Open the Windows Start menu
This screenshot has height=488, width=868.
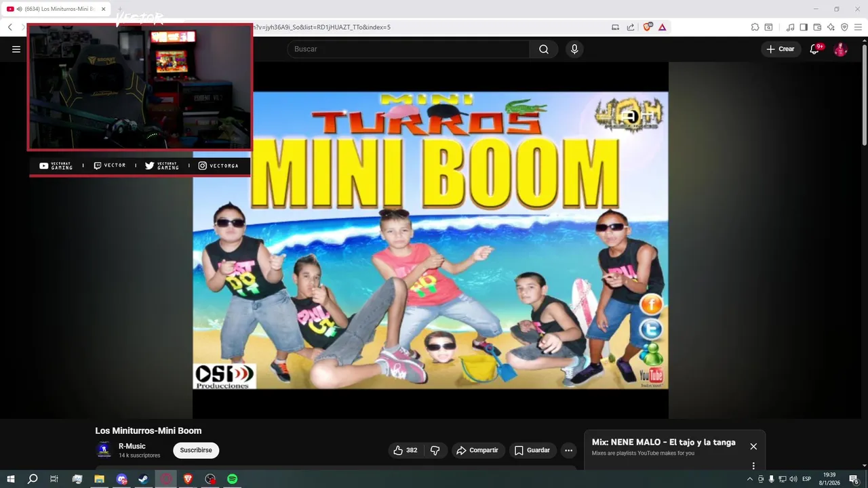[x=11, y=479]
